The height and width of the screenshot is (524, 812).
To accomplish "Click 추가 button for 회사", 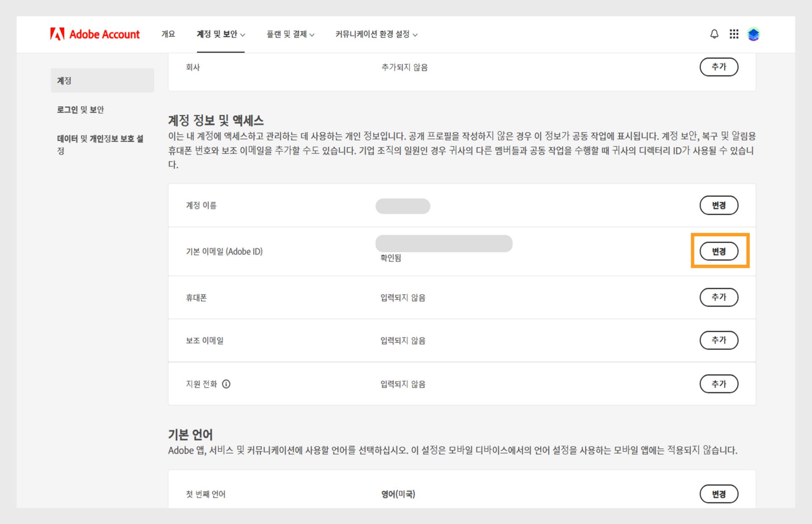I will 719,67.
